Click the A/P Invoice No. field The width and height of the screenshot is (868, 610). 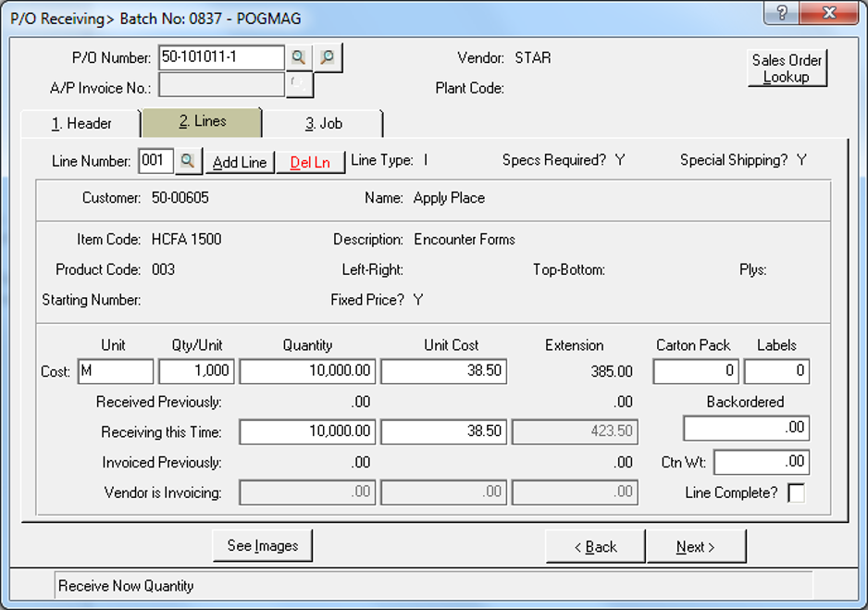[221, 85]
